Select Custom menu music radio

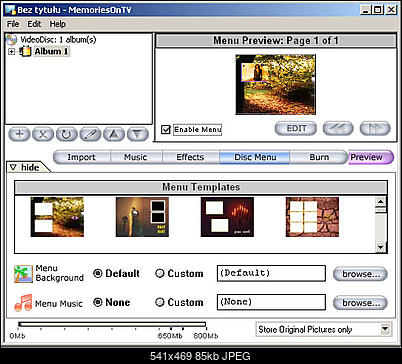point(160,302)
